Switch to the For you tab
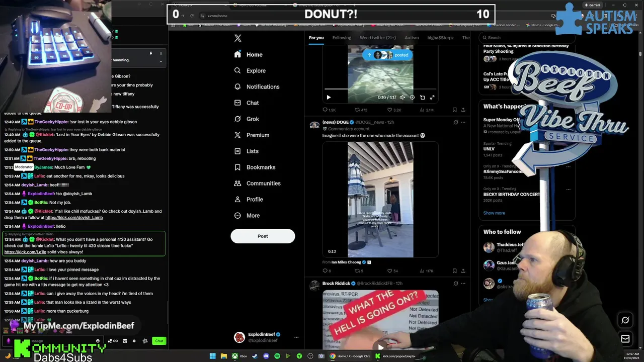644x362 pixels. 316,38
